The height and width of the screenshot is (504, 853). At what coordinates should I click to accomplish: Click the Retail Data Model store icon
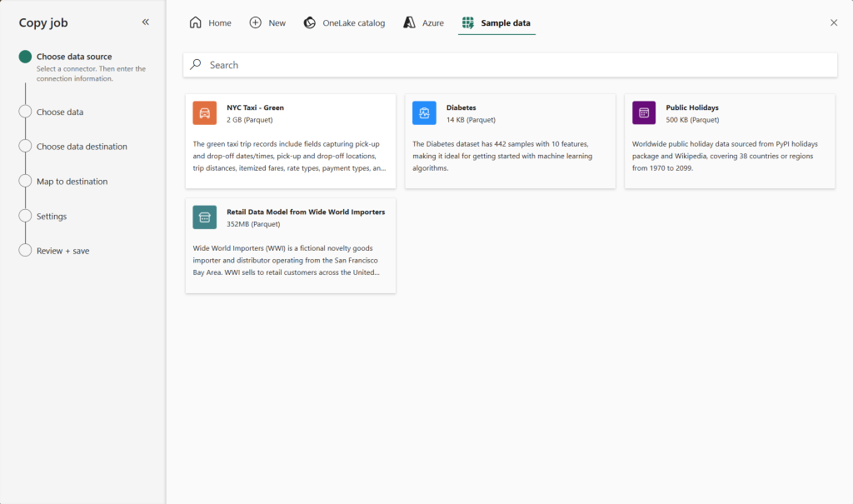[x=204, y=217]
